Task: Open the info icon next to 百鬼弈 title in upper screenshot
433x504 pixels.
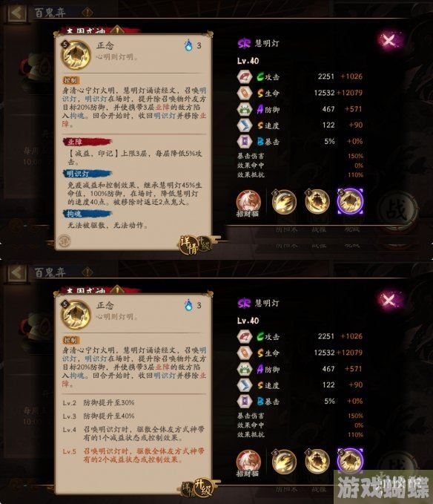Action: tap(87, 13)
